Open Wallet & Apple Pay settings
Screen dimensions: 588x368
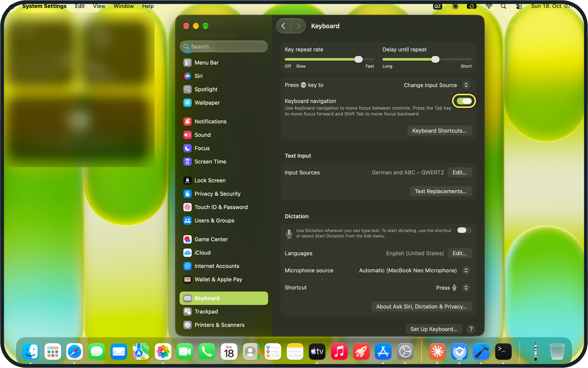coord(224,279)
